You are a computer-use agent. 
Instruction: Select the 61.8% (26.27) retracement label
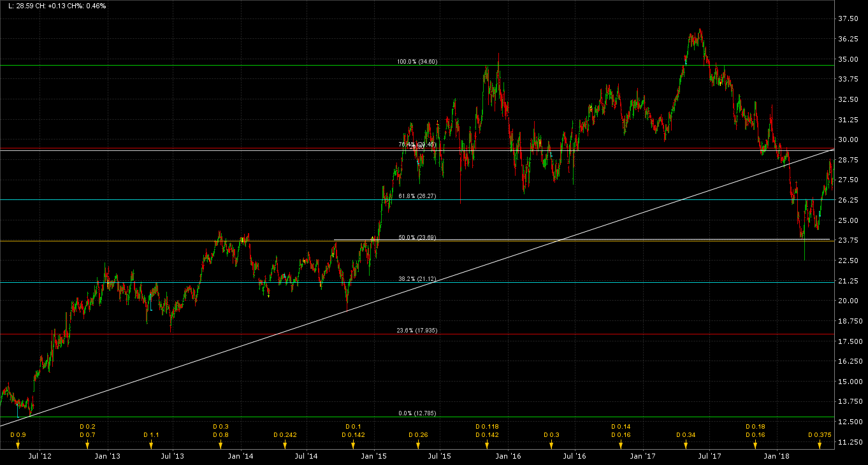(x=416, y=197)
